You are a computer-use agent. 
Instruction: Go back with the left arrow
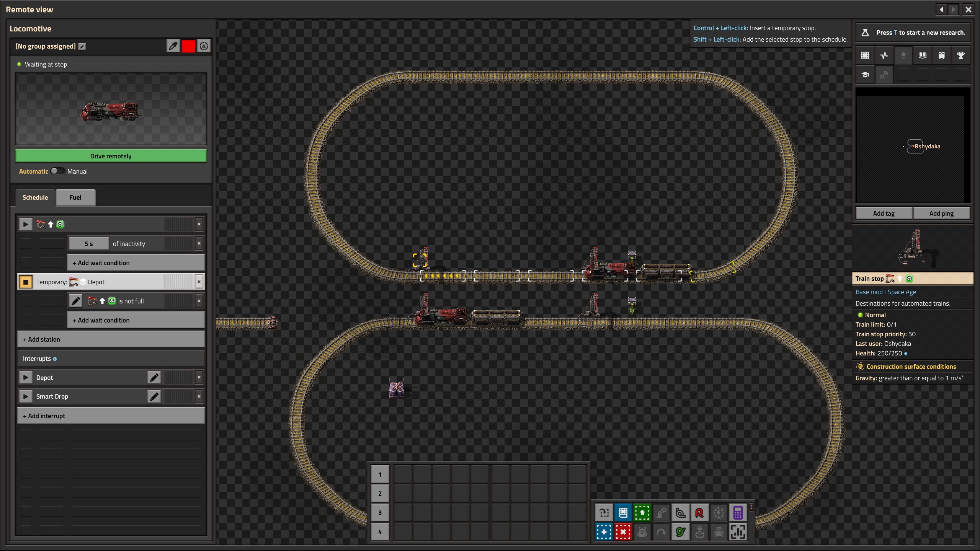(942, 10)
